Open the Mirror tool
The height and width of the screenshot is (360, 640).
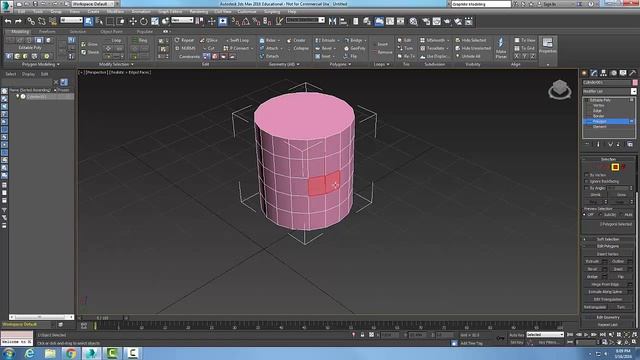333,21
